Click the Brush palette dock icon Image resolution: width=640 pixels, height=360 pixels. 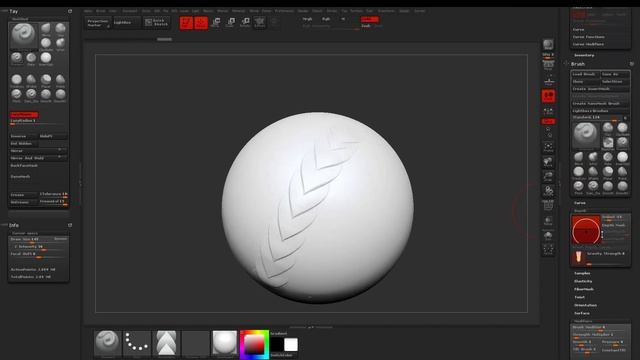pos(631,64)
